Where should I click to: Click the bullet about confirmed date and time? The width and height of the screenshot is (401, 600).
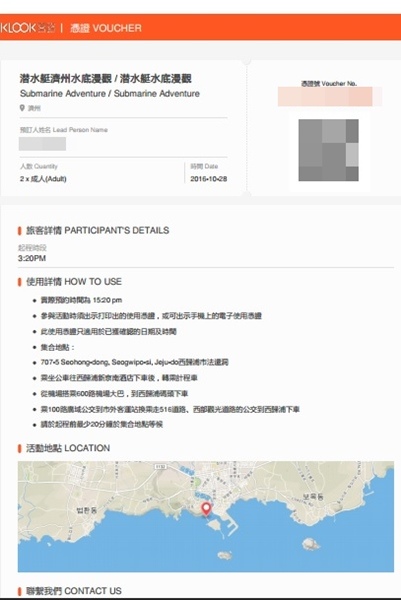pyautogui.click(x=108, y=331)
